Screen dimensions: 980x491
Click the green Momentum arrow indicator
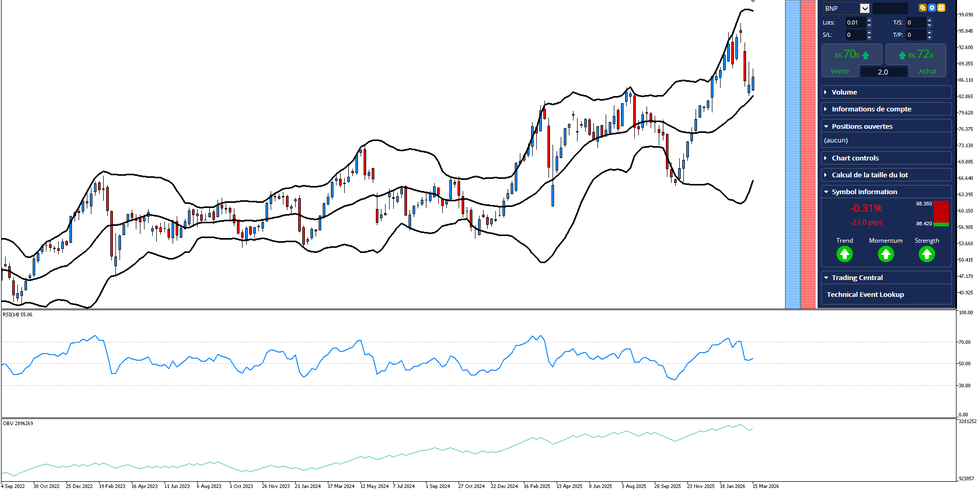[886, 254]
